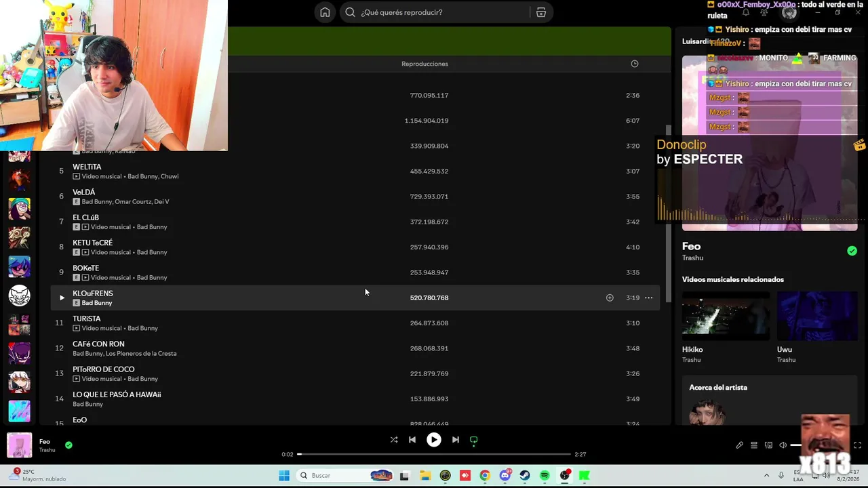The width and height of the screenshot is (868, 488).
Task: Click the 'Feo' title in bottom player bar
Action: 45,441
